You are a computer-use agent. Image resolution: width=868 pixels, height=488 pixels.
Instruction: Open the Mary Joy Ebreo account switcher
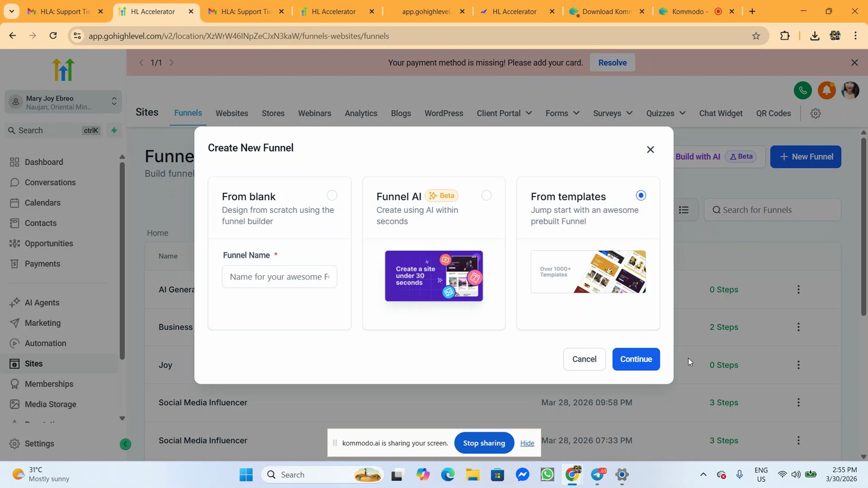(63, 102)
